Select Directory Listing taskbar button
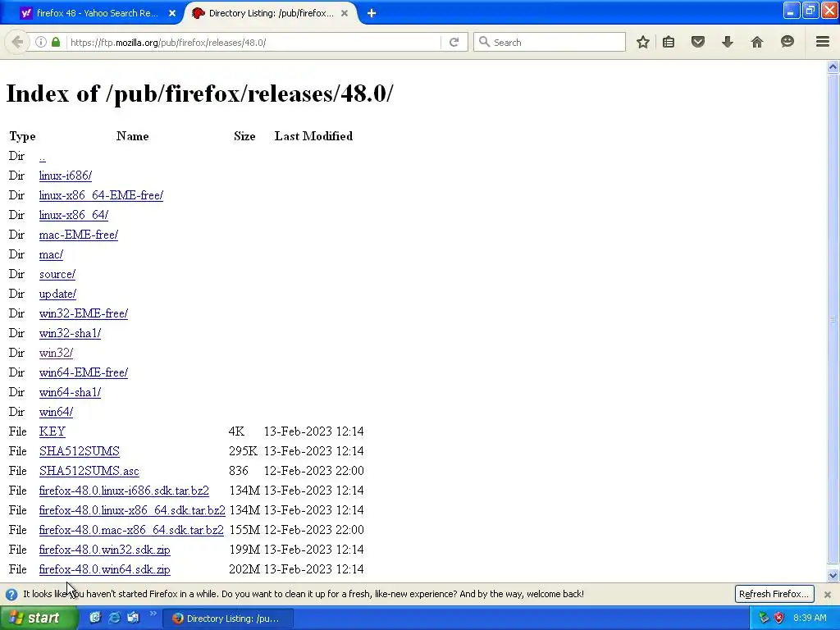 [x=228, y=619]
